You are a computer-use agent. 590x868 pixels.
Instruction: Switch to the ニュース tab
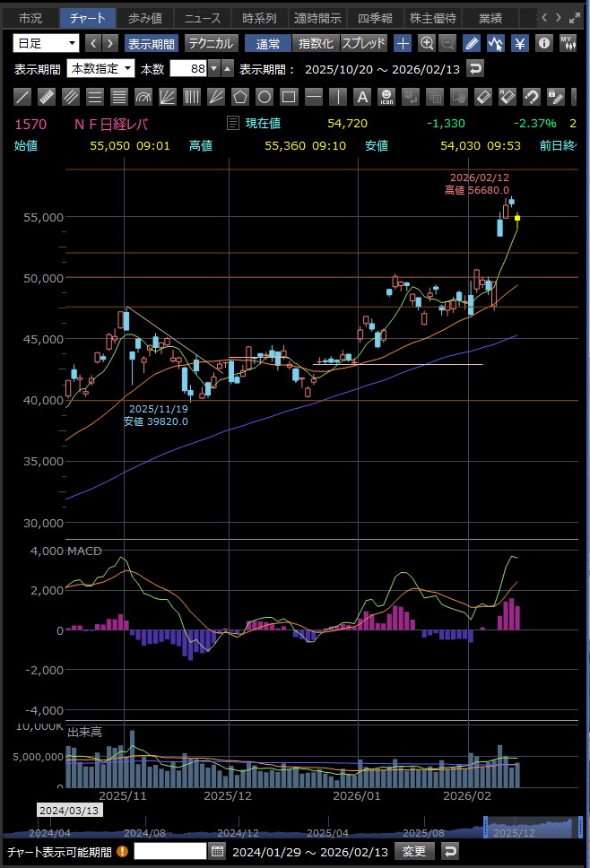coord(202,18)
